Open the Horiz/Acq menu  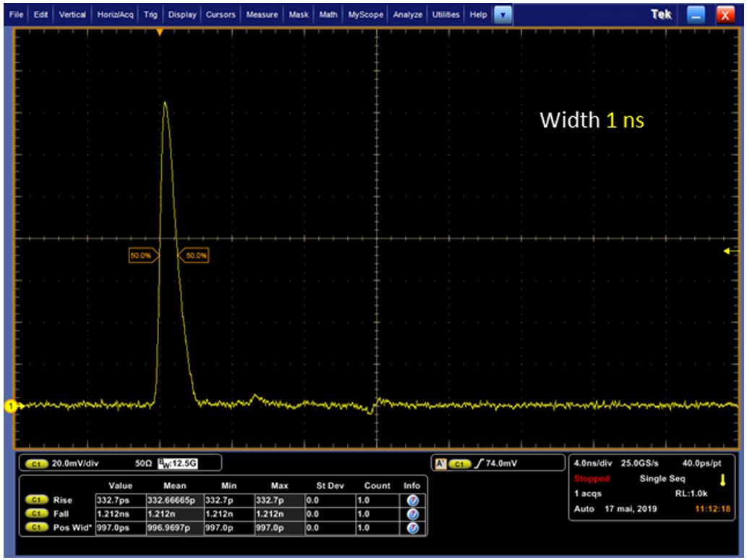115,14
